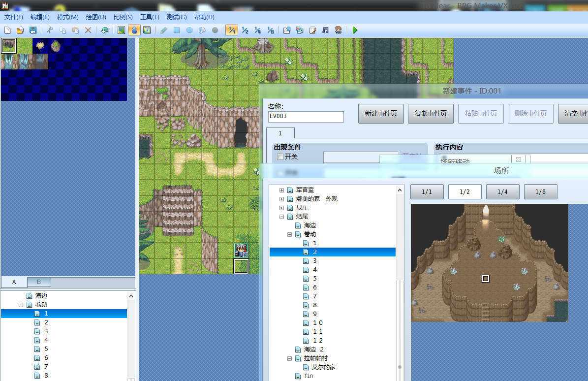Open the Character generator icon

(x=338, y=30)
